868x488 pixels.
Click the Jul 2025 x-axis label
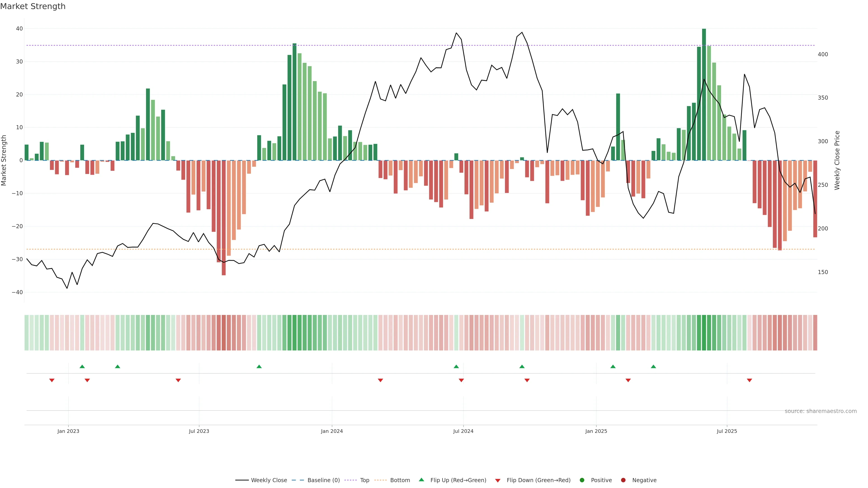727,431
